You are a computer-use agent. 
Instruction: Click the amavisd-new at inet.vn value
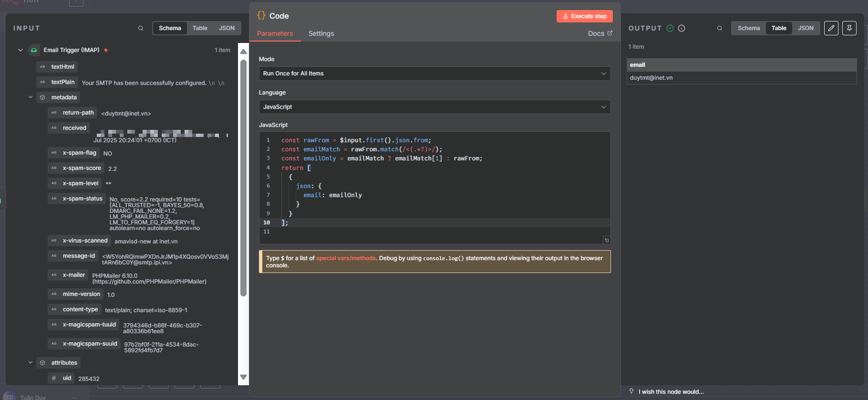coord(146,242)
